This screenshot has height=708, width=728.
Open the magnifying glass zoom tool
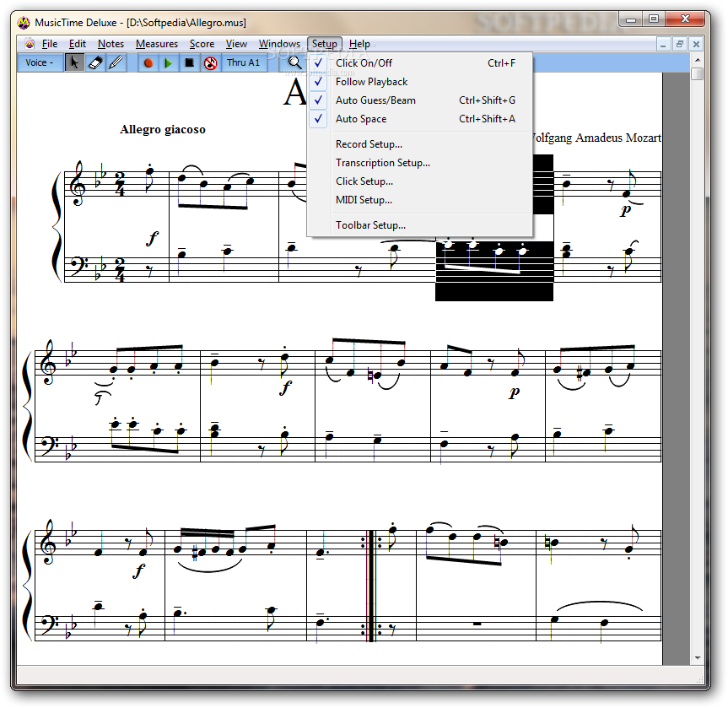coord(294,62)
